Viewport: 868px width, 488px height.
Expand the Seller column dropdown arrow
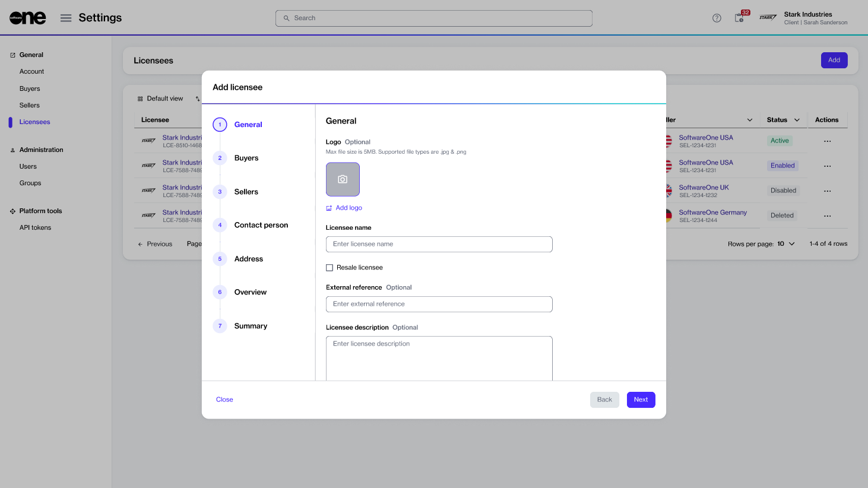click(750, 120)
